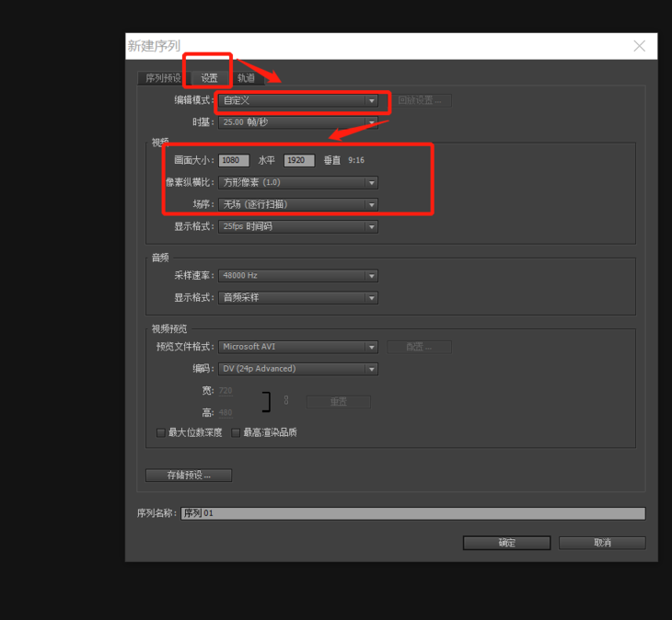Screen dimensions: 672x620
Task: Switch to the 轨道 tab
Action: click(247, 78)
